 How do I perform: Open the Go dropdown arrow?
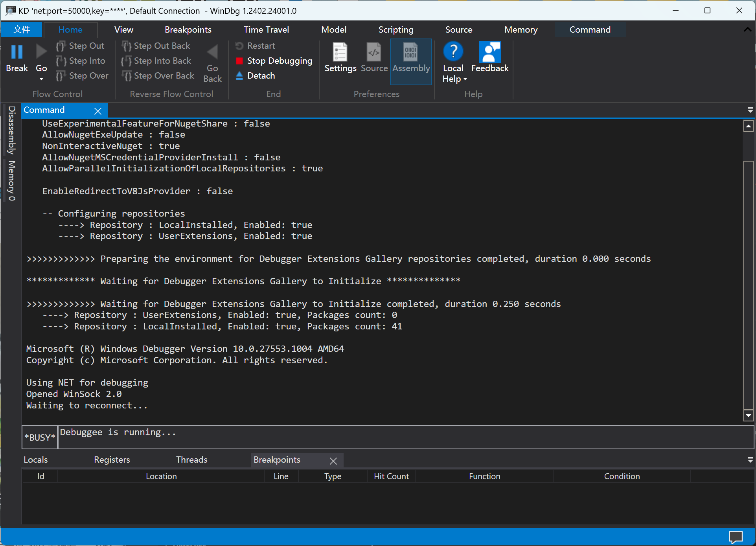click(41, 79)
